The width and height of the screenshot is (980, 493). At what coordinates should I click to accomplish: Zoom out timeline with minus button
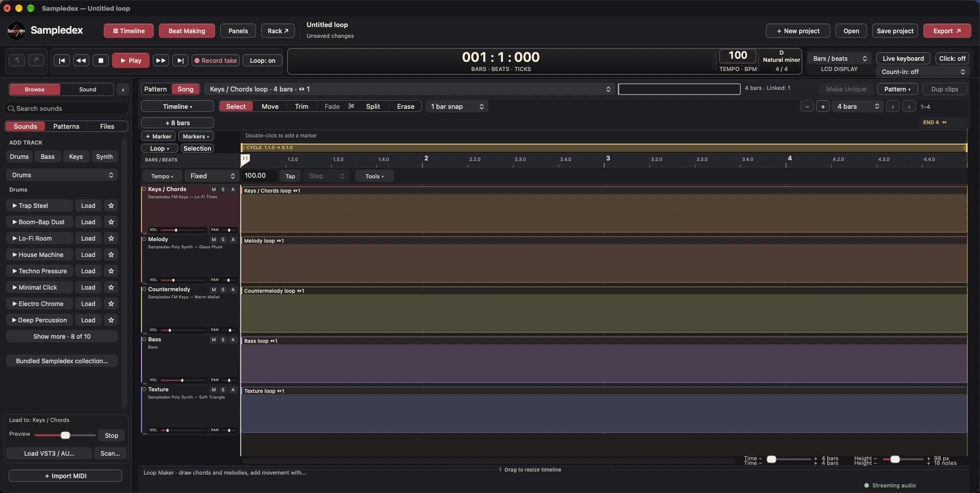tap(807, 106)
